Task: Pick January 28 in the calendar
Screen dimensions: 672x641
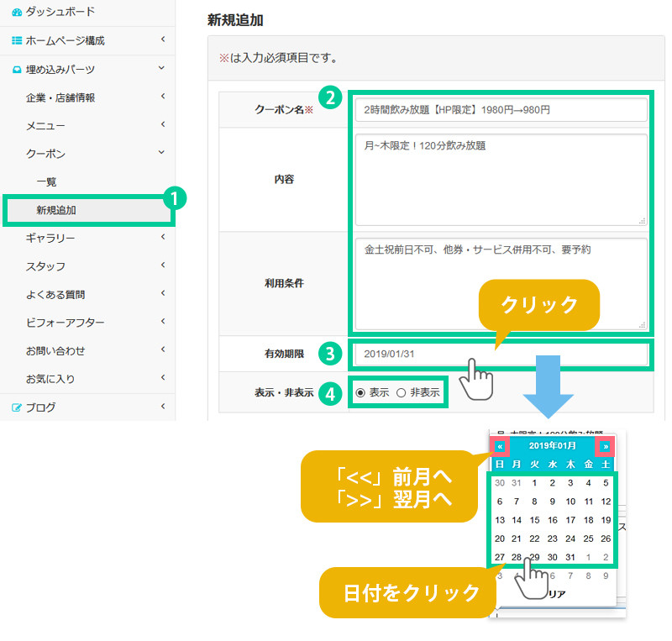Action: tap(517, 558)
